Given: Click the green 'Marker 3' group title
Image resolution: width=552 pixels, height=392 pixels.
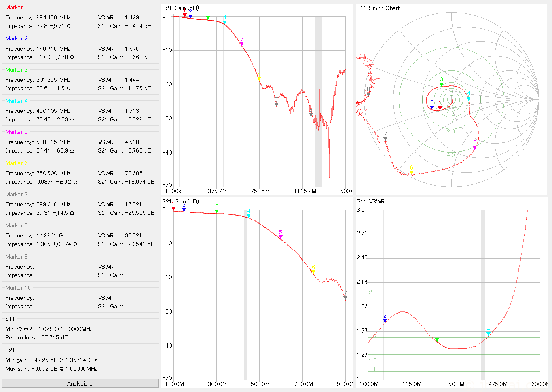Looking at the screenshot, I should pos(17,70).
